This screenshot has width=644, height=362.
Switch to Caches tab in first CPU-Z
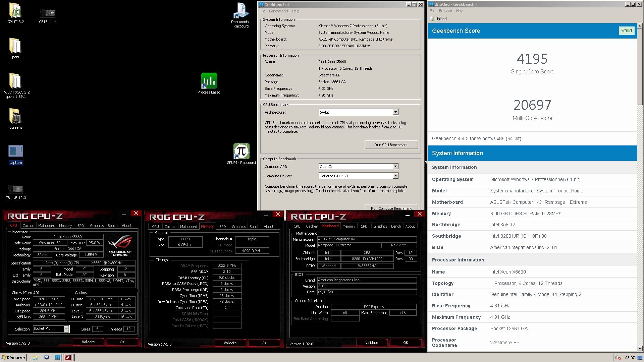29,226
